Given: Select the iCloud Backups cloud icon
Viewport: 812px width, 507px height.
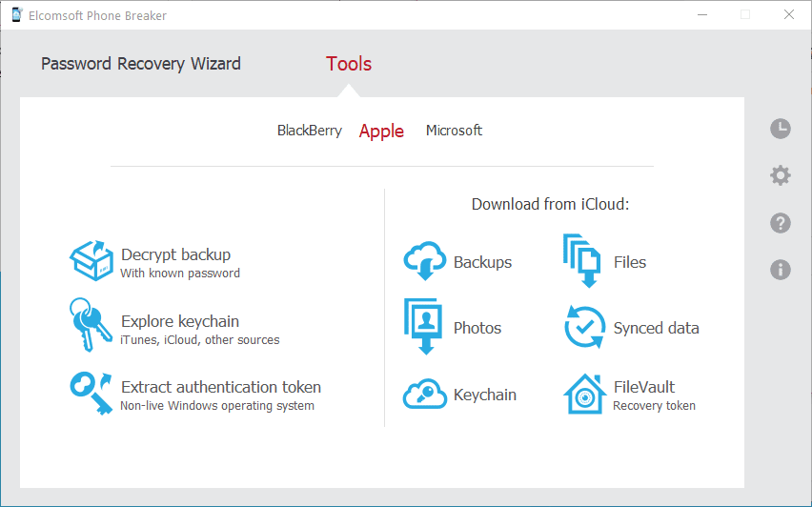Looking at the screenshot, I should [x=425, y=260].
